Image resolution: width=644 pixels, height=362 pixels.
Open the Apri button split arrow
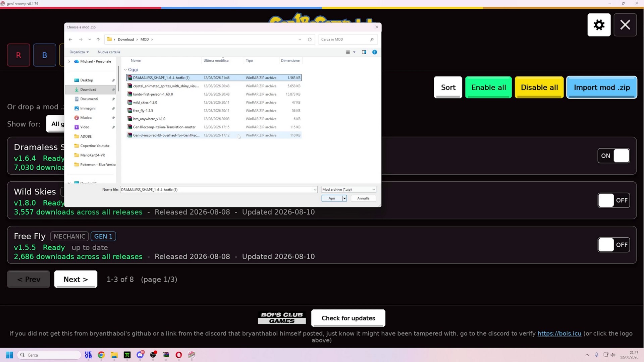[x=344, y=198]
